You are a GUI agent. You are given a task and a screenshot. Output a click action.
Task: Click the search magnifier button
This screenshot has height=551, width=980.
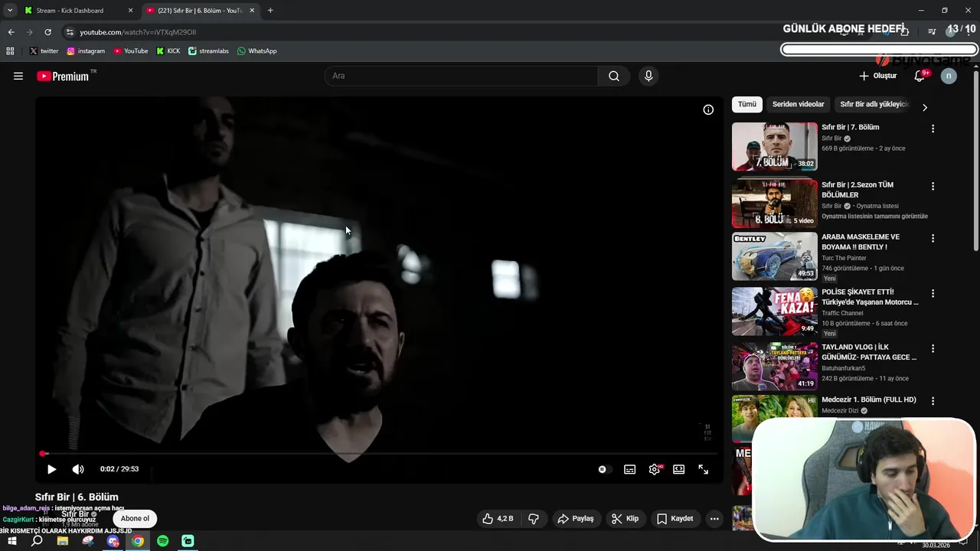pyautogui.click(x=614, y=76)
